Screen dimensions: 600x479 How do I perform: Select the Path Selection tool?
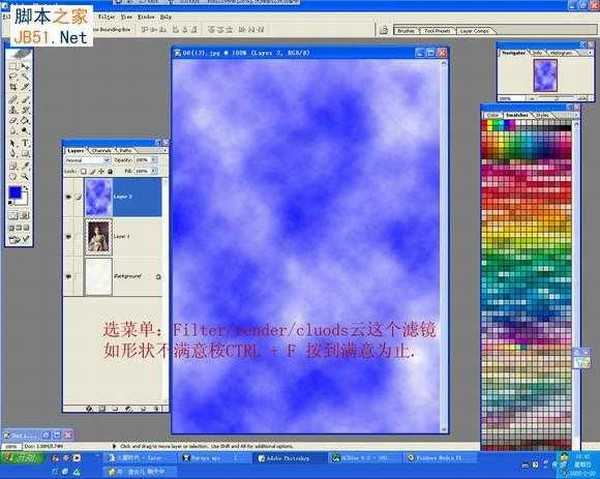click(13, 143)
